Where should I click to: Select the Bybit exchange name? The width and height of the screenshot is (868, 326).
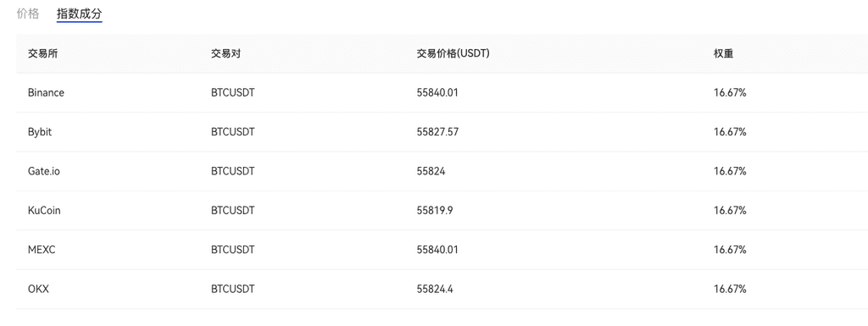pyautogui.click(x=40, y=132)
